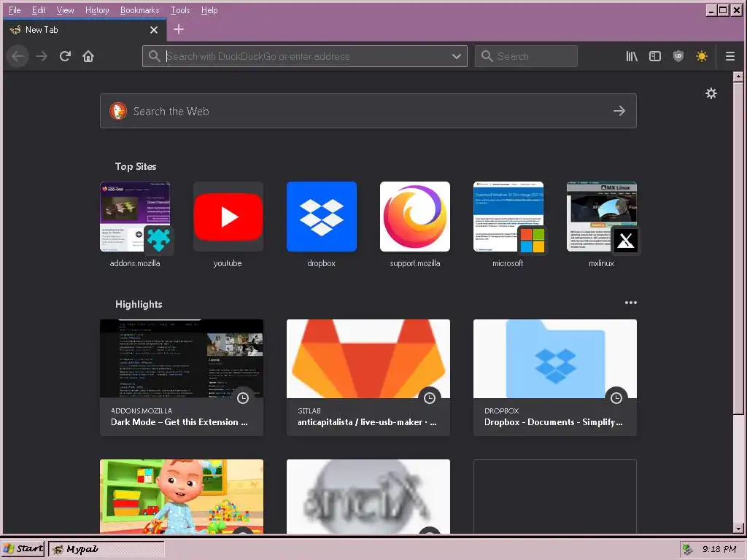Click the scrollbar down arrow
The width and height of the screenshot is (747, 560).
tap(738, 529)
